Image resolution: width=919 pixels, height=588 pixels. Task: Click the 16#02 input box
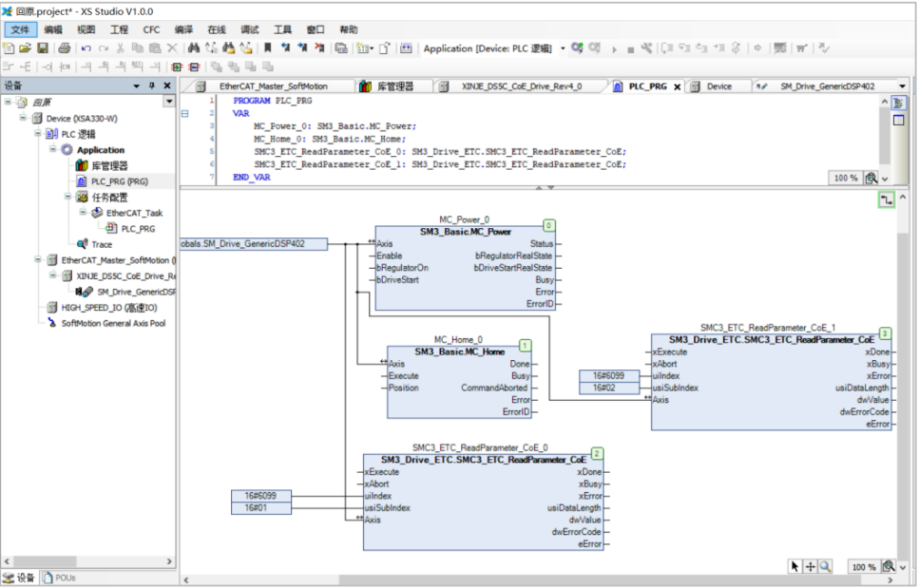coord(608,388)
